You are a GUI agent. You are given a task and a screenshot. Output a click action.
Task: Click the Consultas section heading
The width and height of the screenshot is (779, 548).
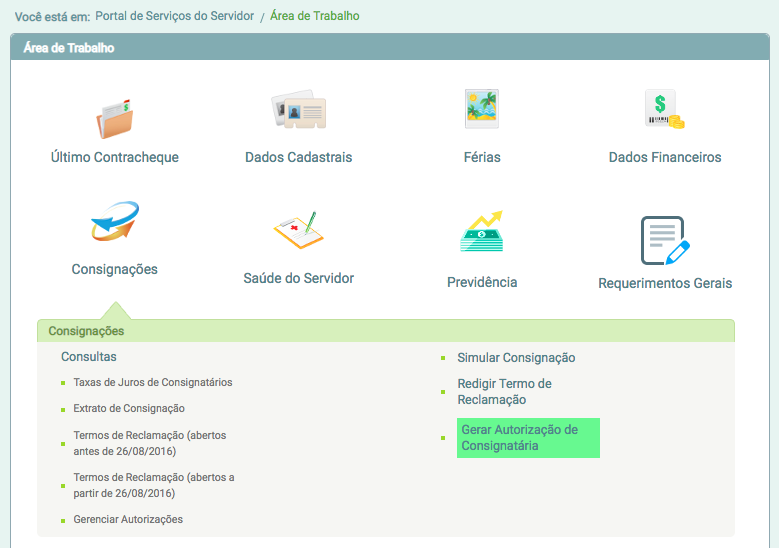[88, 357]
